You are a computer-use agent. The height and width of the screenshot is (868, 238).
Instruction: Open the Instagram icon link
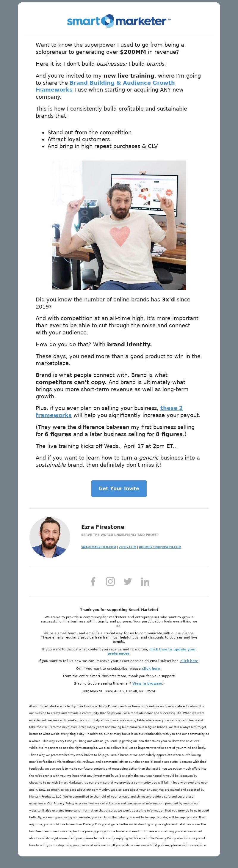110,581
